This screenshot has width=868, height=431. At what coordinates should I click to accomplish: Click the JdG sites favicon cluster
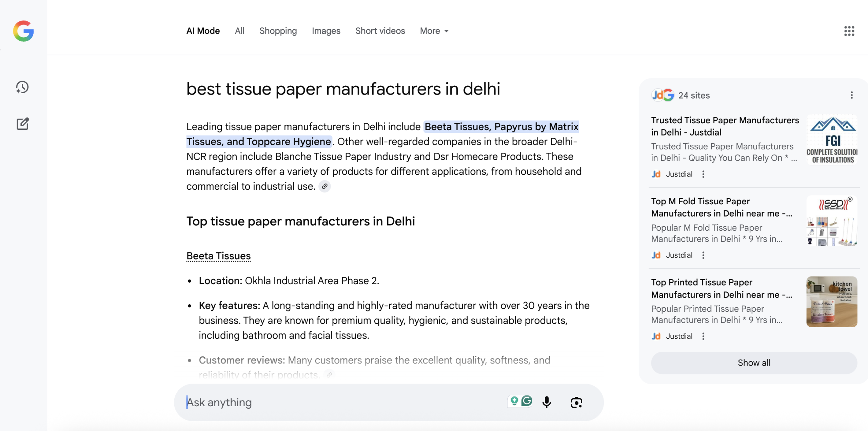[x=663, y=95]
